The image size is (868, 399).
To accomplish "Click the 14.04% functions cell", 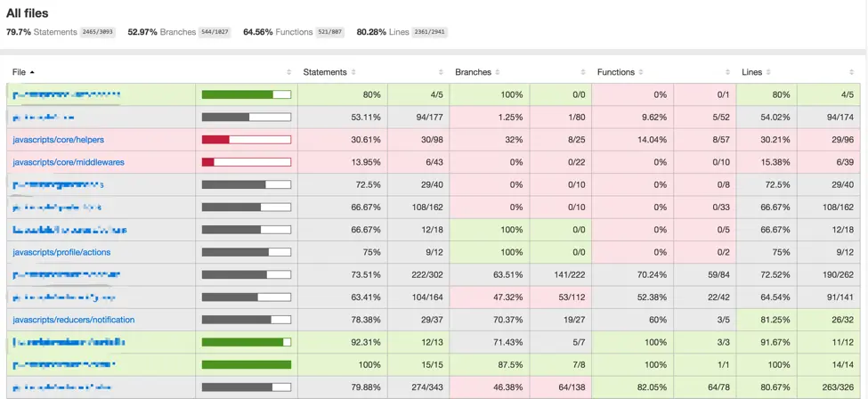I will click(x=633, y=140).
